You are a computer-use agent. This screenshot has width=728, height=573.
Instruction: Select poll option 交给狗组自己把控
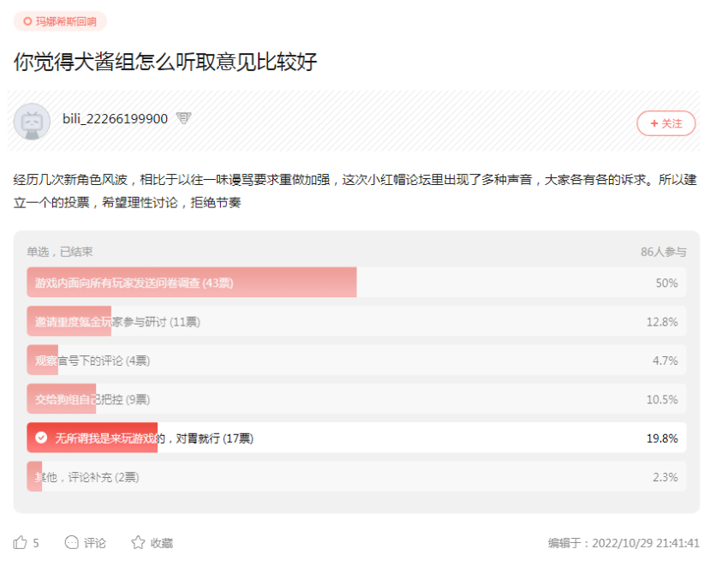(x=356, y=399)
